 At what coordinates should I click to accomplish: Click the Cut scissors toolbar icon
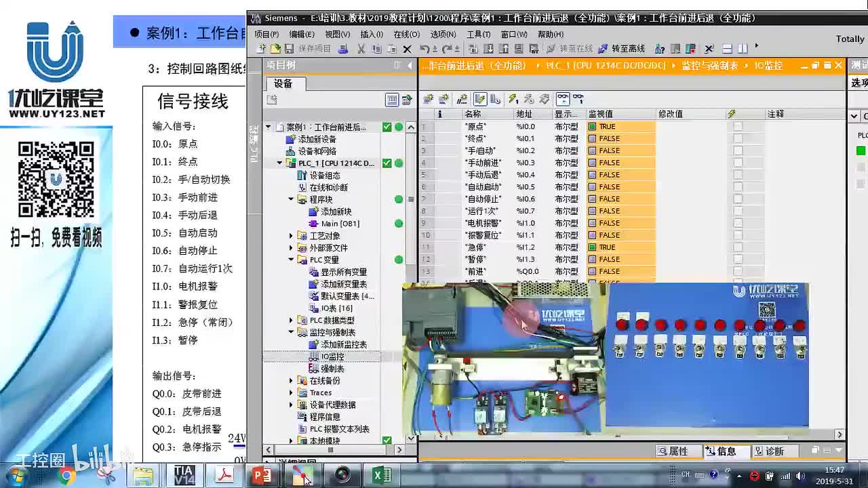361,49
